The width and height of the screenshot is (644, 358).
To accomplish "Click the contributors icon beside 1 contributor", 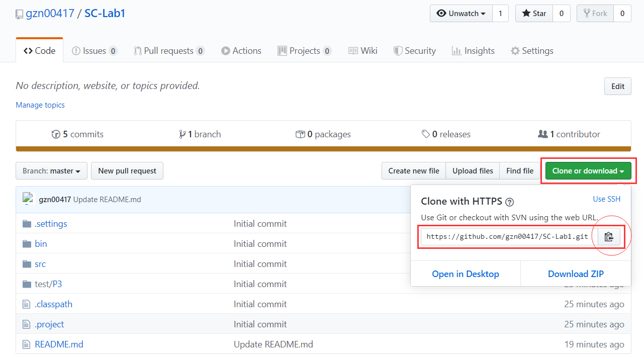I will point(543,134).
